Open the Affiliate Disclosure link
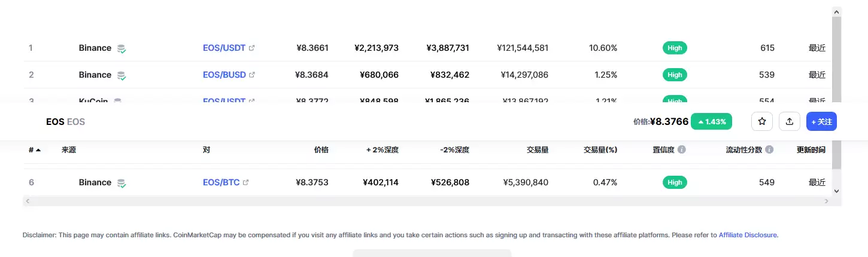Screen dimensions: 868x257 click(x=748, y=235)
